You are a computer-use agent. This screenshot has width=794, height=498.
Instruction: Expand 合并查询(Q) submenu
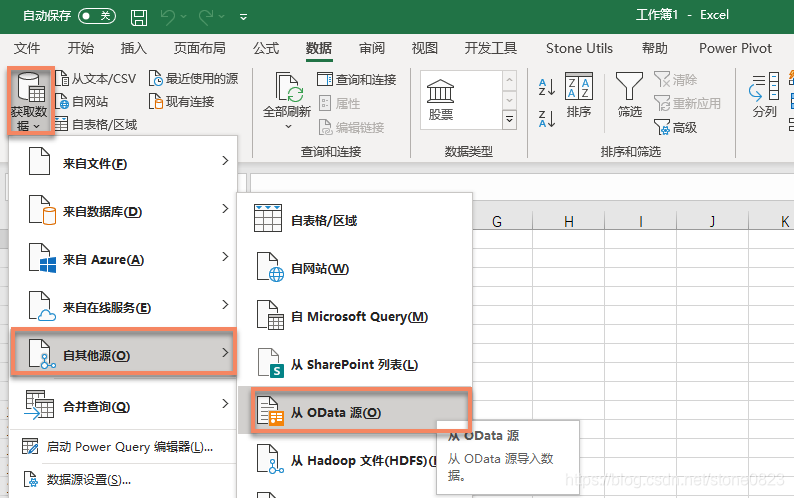(x=123, y=405)
